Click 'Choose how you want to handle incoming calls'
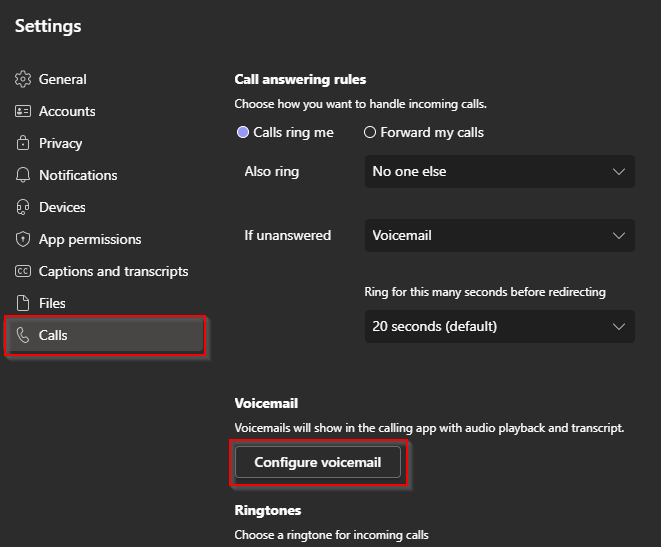The width and height of the screenshot is (661, 547). click(x=360, y=104)
